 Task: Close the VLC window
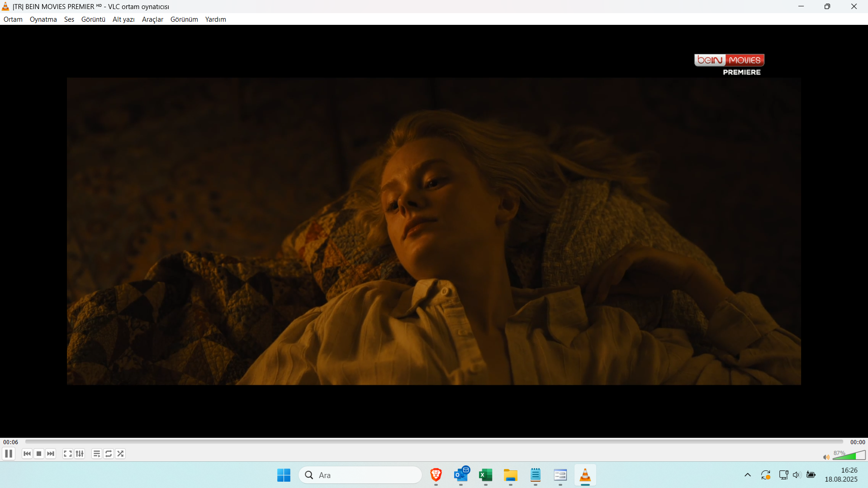tap(854, 6)
